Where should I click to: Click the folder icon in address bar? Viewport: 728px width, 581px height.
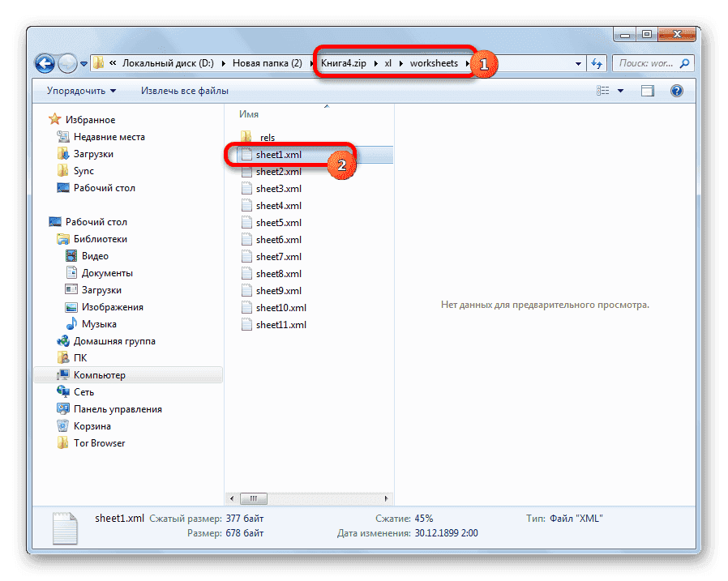click(x=98, y=63)
